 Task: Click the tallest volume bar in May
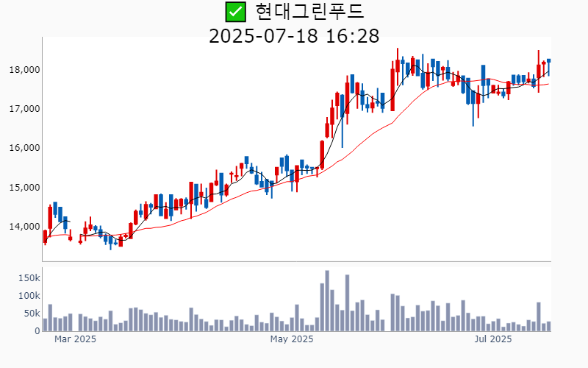click(327, 301)
